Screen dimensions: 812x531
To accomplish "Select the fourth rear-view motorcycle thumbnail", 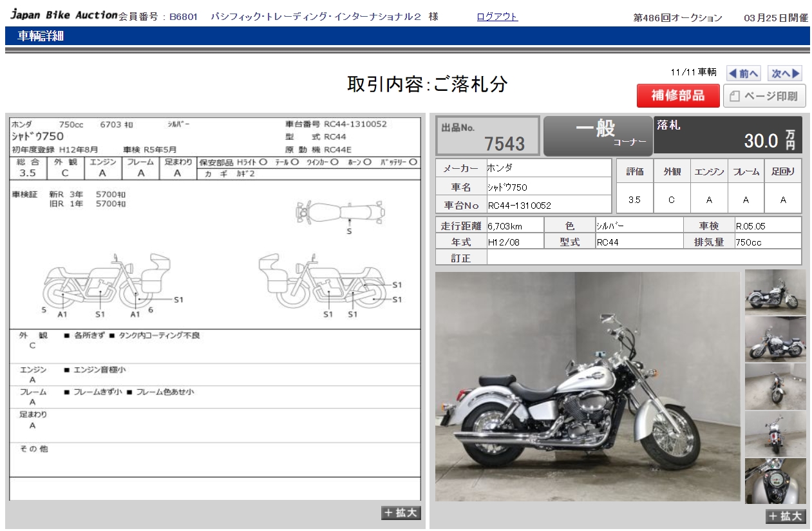I will [x=775, y=434].
